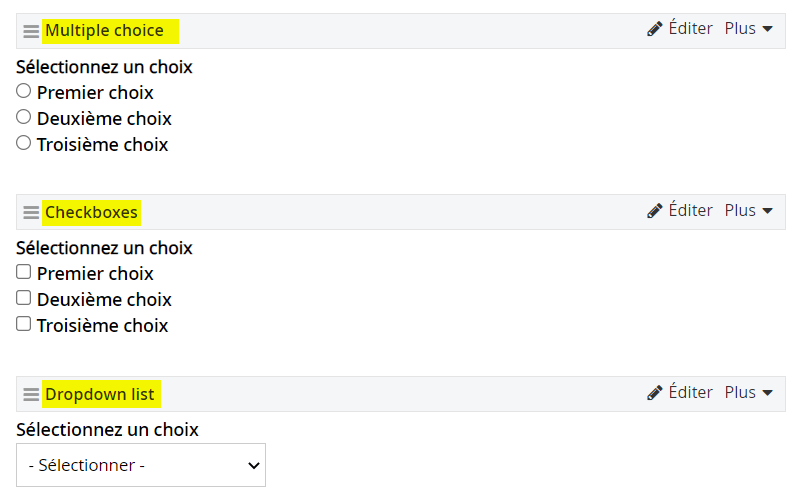Viewport: 802px width, 502px height.
Task: Click pencil icon in Multiple choice header
Action: point(655,29)
